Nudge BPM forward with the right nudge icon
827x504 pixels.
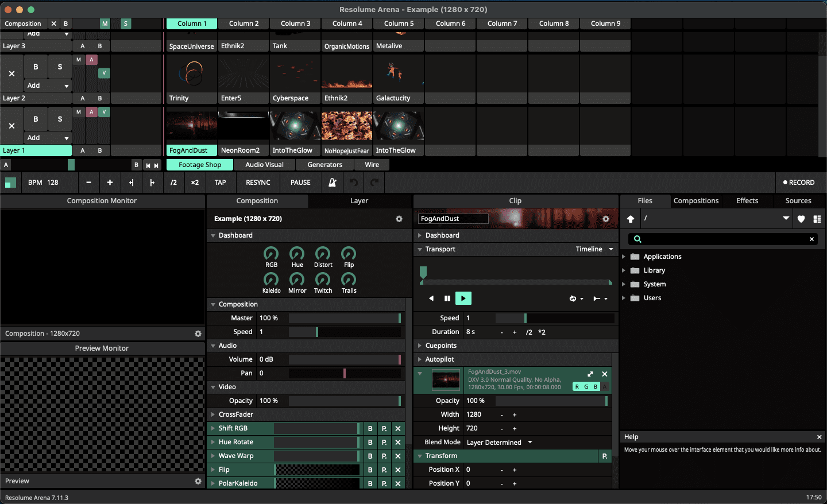pos(152,183)
